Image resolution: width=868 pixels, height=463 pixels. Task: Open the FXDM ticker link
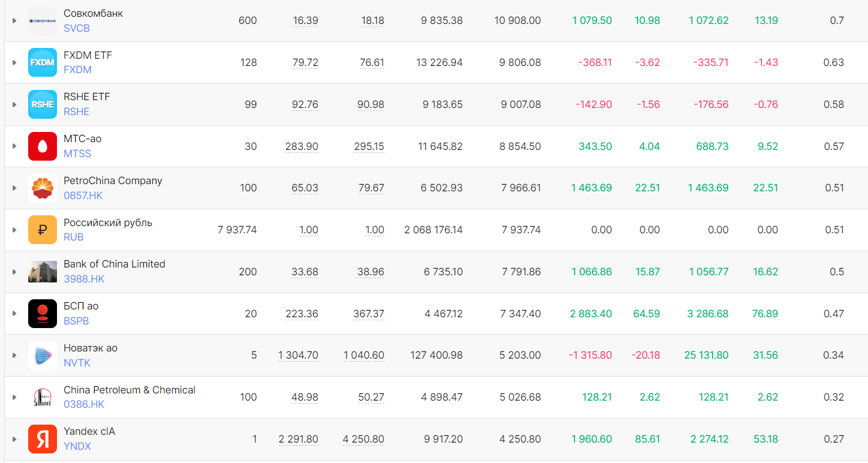[77, 70]
